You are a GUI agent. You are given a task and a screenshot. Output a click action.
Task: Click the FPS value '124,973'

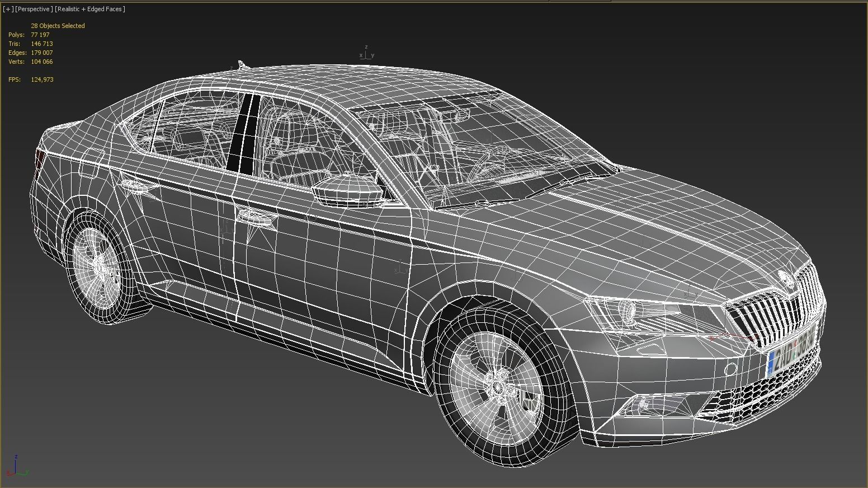(43, 79)
